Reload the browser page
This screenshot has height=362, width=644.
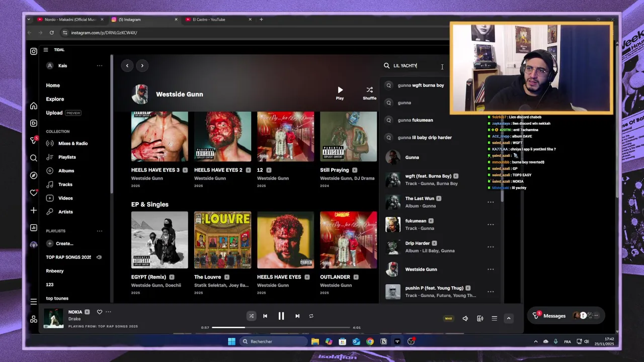[x=51, y=33]
